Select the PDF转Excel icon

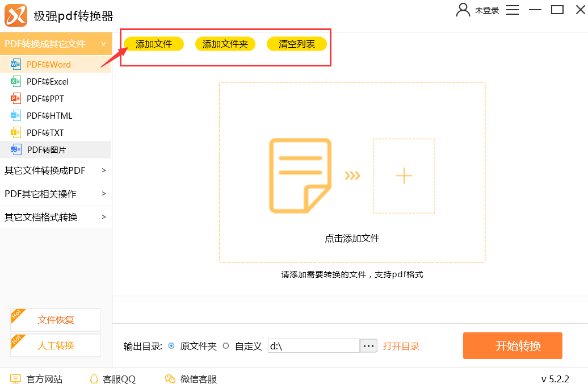(15, 81)
